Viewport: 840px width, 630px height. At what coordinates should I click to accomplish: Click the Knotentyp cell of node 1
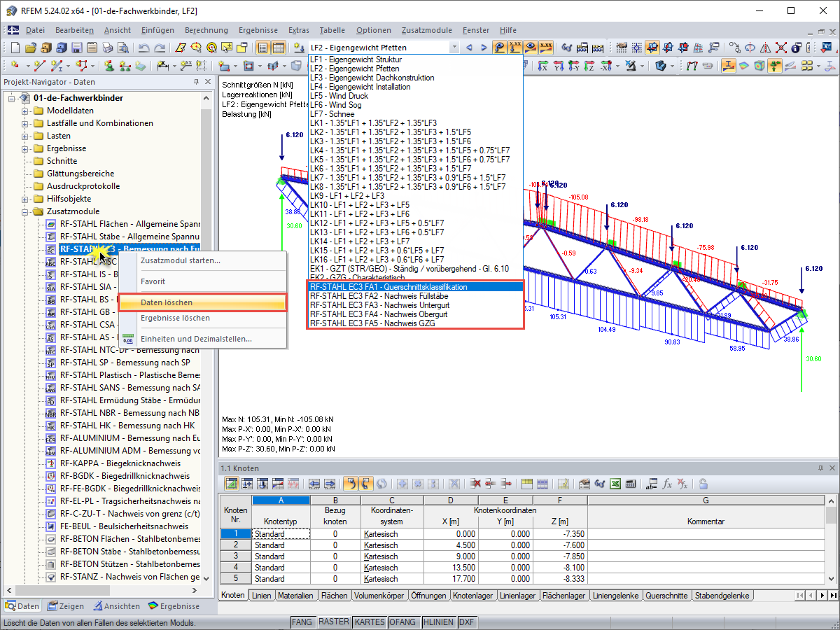(x=281, y=534)
